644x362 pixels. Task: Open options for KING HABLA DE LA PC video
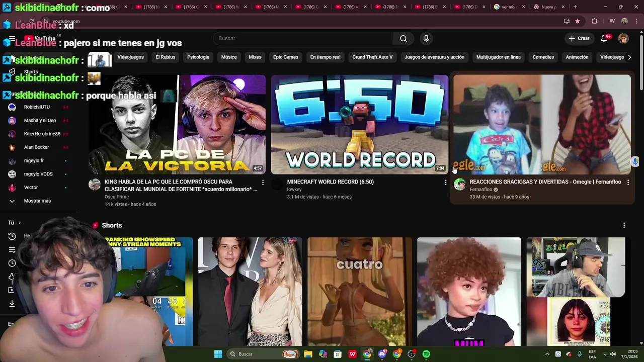pos(263,182)
